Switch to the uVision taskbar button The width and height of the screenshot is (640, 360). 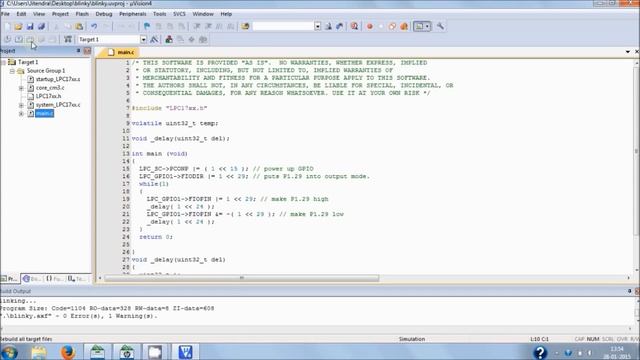185,352
